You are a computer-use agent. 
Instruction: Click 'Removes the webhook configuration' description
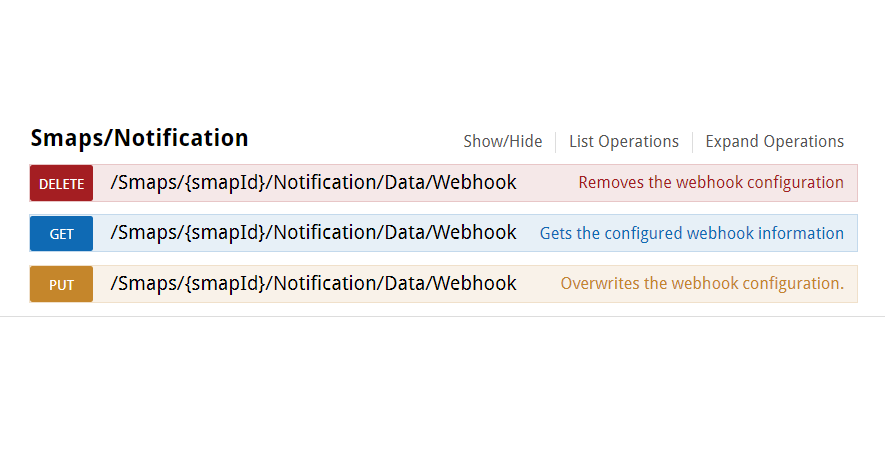click(x=710, y=183)
